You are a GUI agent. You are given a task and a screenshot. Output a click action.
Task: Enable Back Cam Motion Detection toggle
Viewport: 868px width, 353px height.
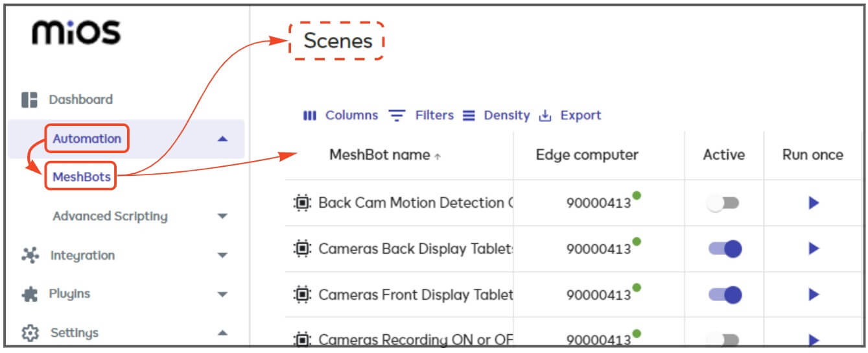click(723, 203)
